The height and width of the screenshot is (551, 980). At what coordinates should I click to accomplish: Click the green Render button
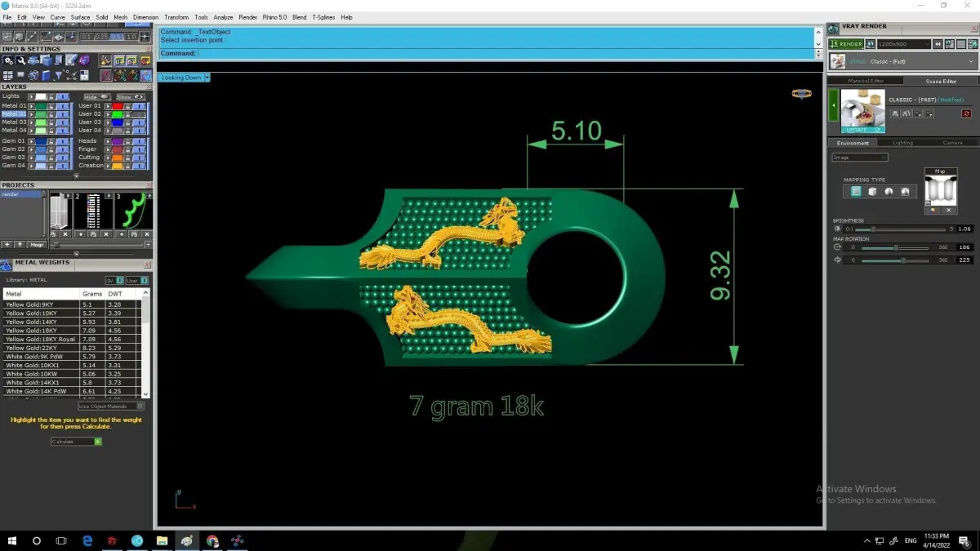pos(845,44)
